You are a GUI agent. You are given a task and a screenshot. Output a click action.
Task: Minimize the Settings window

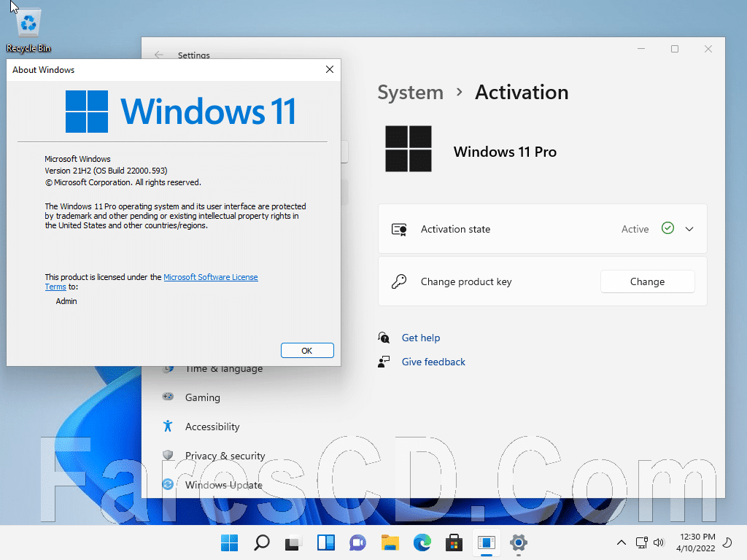(641, 49)
